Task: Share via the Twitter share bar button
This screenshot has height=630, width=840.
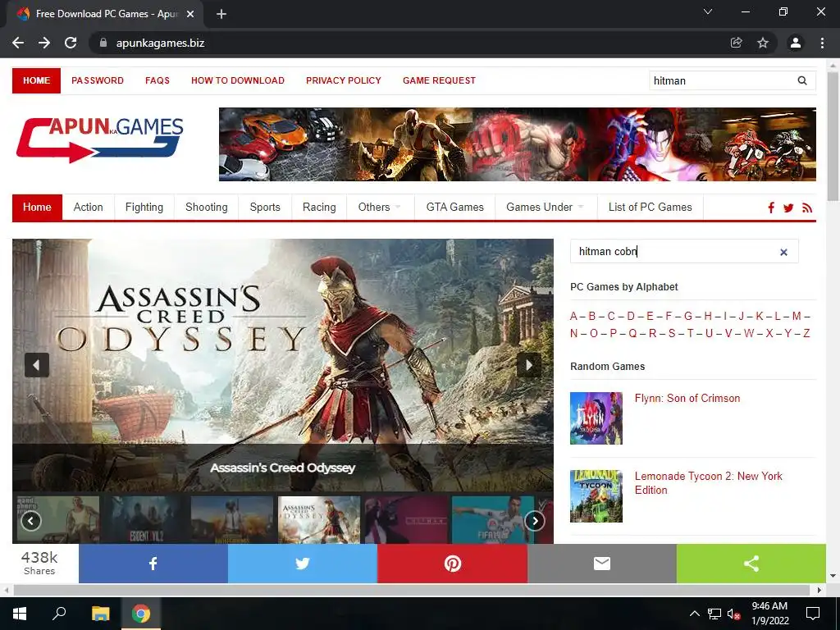Action: click(303, 564)
